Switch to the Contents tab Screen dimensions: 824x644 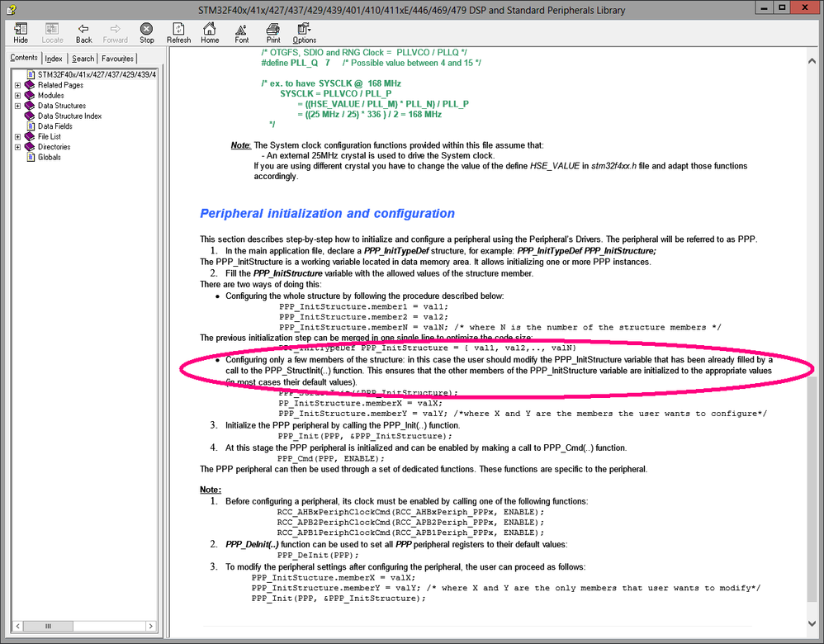point(24,58)
